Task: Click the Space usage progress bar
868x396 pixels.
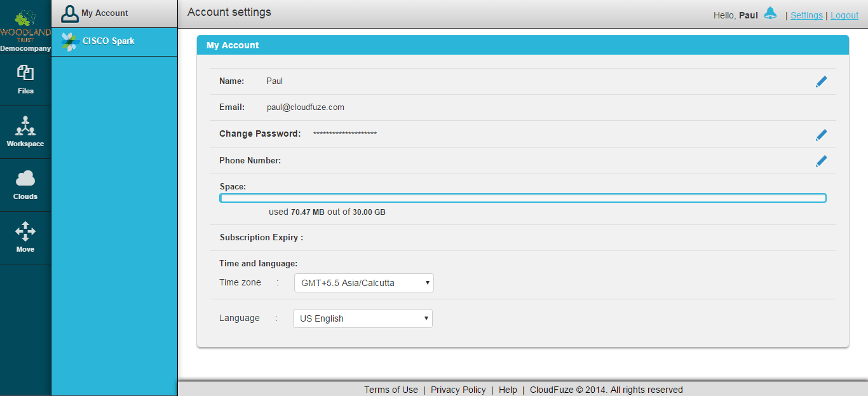Action: 522,198
